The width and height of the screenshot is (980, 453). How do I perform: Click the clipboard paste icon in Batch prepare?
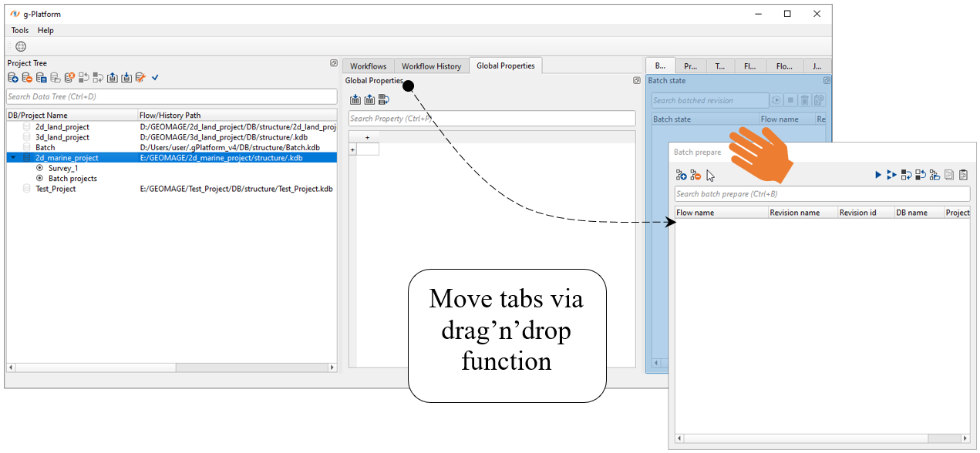(x=963, y=176)
